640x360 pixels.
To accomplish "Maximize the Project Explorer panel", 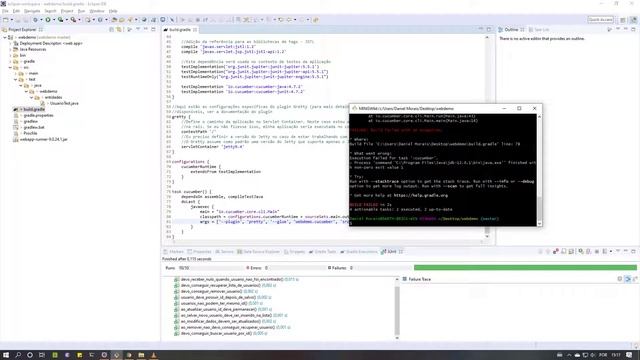I will click(x=153, y=29).
